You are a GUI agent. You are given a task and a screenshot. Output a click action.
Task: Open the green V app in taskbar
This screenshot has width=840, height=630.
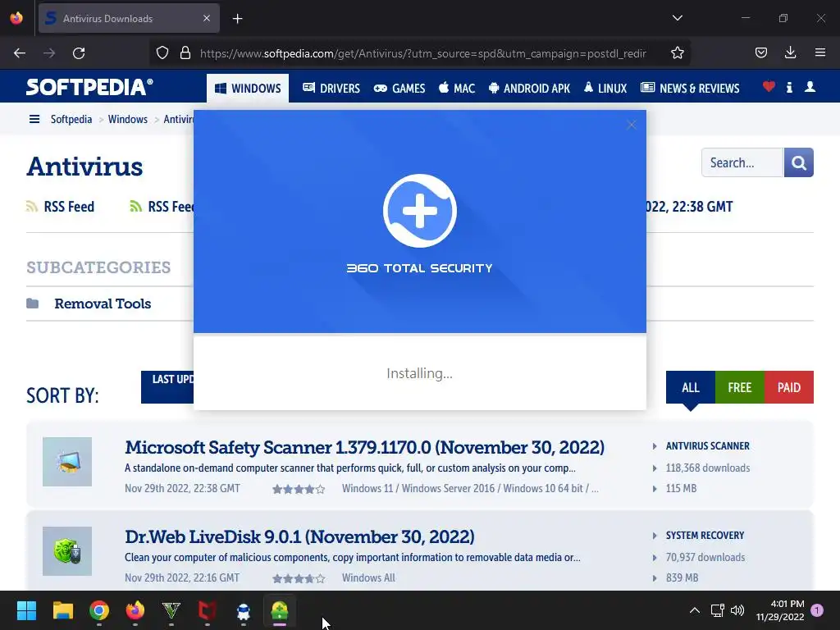coord(171,610)
